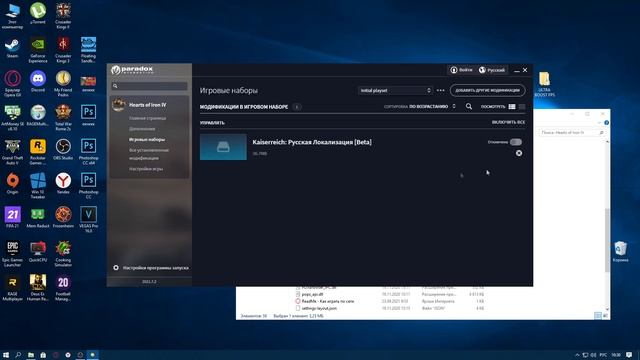The width and height of the screenshot is (640, 360).
Task: Open FIFA 21 desktop shortcut
Action: coord(12,217)
